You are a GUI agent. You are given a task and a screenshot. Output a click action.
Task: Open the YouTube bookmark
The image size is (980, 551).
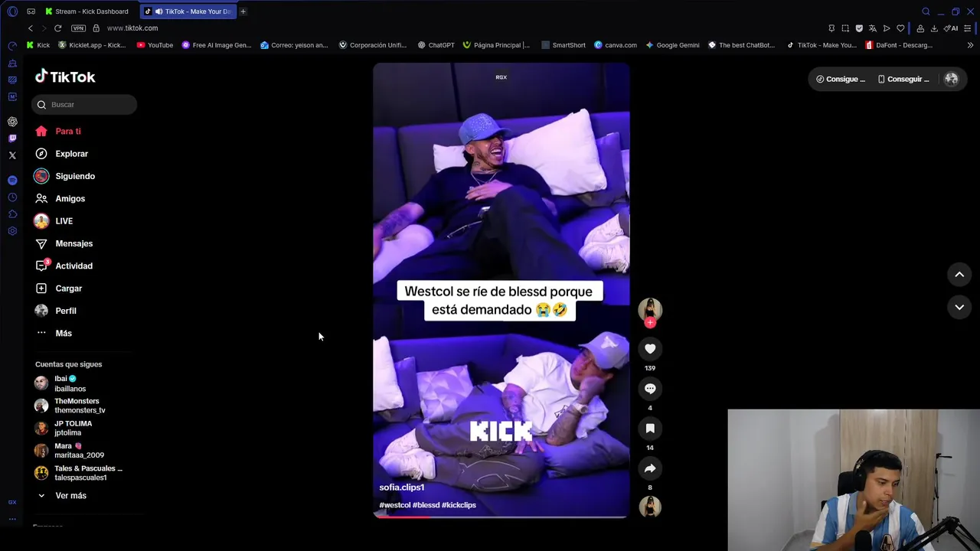click(x=155, y=45)
